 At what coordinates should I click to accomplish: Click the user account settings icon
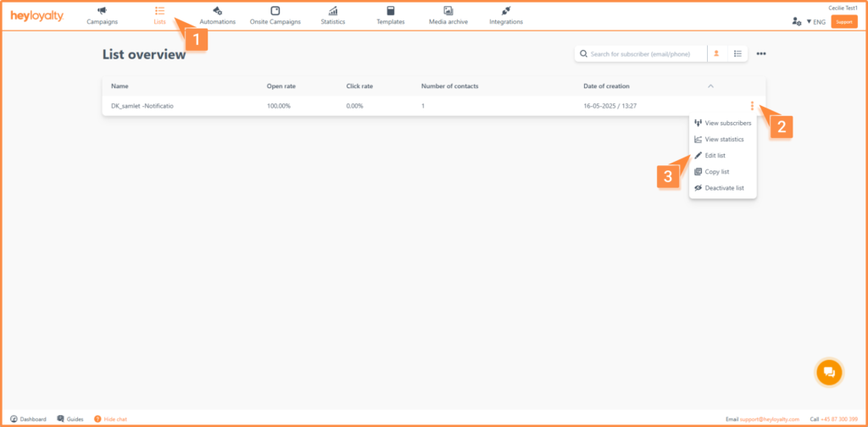795,21
